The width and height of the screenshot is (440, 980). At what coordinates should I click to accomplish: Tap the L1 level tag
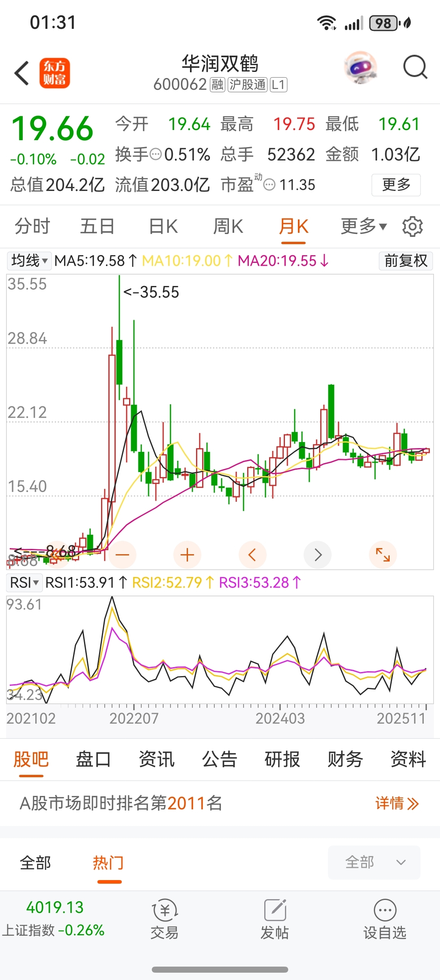278,85
